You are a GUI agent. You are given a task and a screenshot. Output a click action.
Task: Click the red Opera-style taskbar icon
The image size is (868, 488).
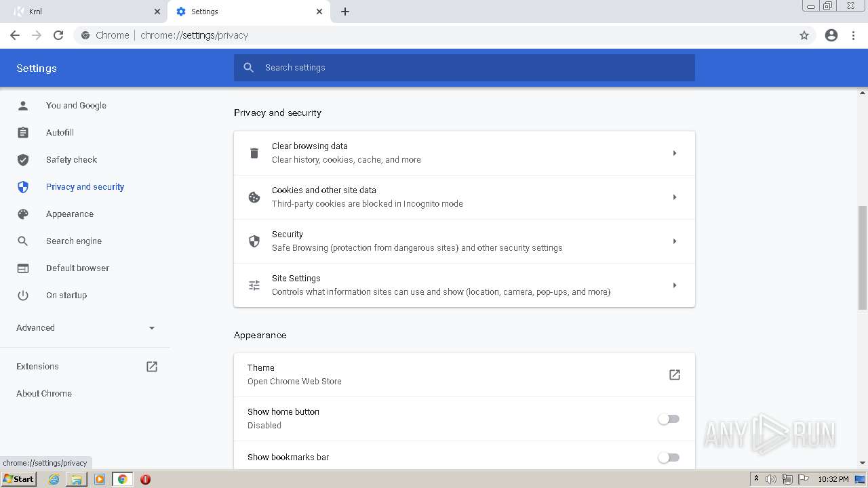coord(145,479)
